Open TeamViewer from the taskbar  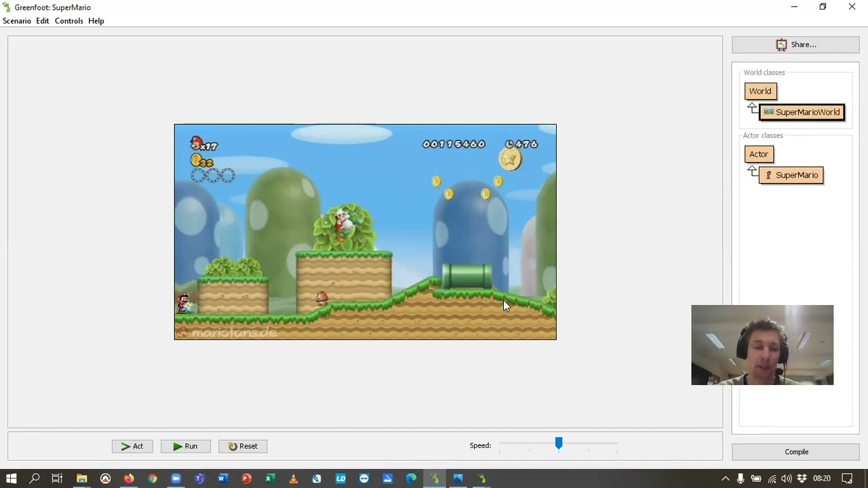[x=364, y=479]
